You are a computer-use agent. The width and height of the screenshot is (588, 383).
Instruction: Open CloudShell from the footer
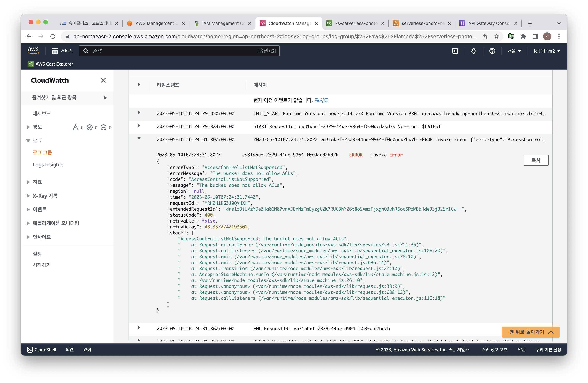pyautogui.click(x=41, y=350)
